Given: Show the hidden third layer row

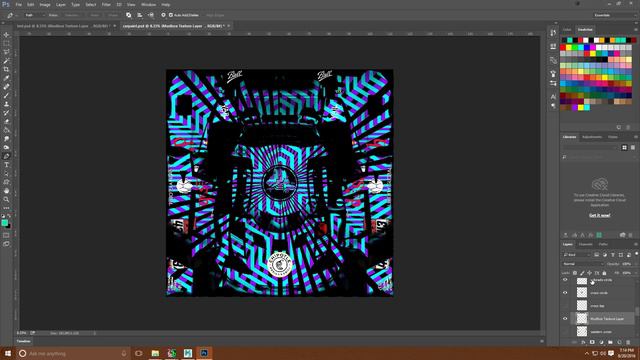Looking at the screenshot, I should tap(565, 306).
